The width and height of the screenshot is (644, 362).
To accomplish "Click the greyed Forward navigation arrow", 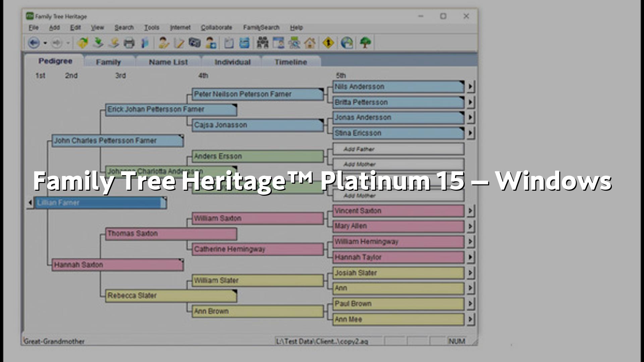I will 56,43.
